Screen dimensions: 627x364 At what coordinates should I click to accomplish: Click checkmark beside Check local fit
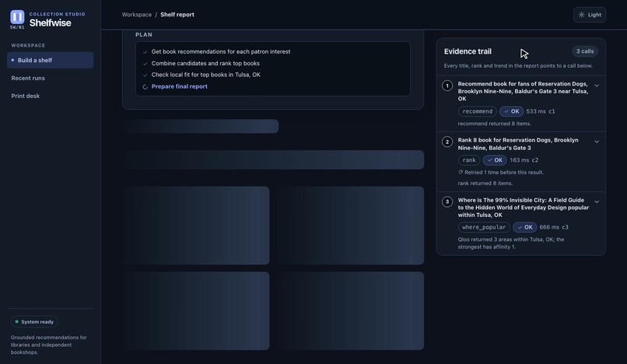pyautogui.click(x=145, y=75)
